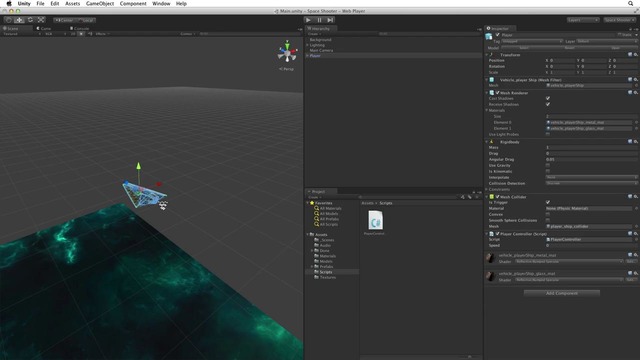Open the Layers dropdown in top toolbar
This screenshot has width=640, height=360.
(583, 20)
